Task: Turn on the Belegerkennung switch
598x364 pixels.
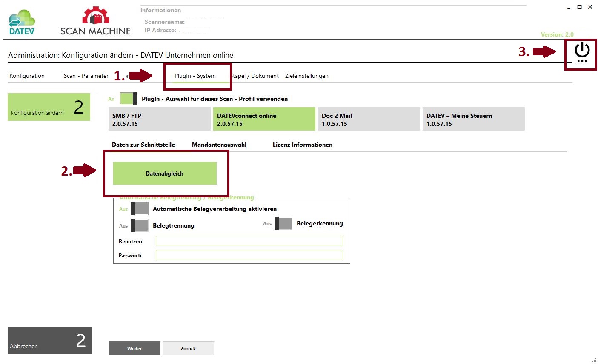Action: tap(283, 223)
